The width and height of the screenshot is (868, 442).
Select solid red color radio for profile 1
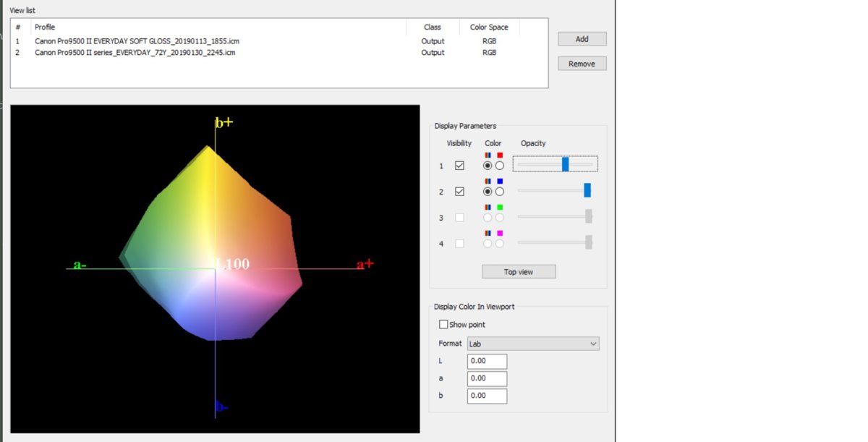pyautogui.click(x=500, y=166)
